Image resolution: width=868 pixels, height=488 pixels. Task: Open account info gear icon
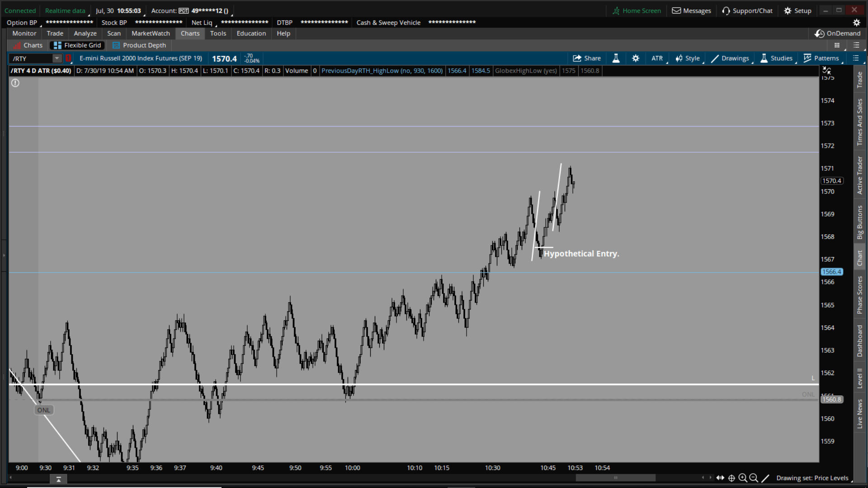click(x=856, y=23)
